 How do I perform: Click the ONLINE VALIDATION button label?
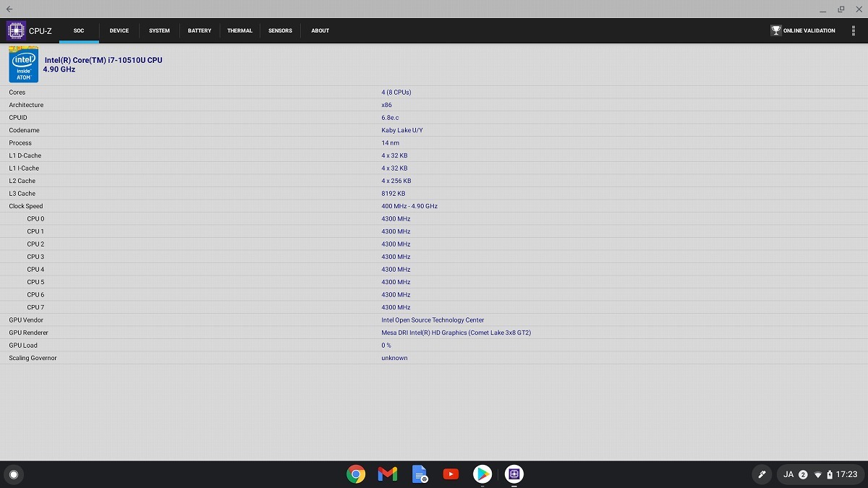pyautogui.click(x=809, y=30)
